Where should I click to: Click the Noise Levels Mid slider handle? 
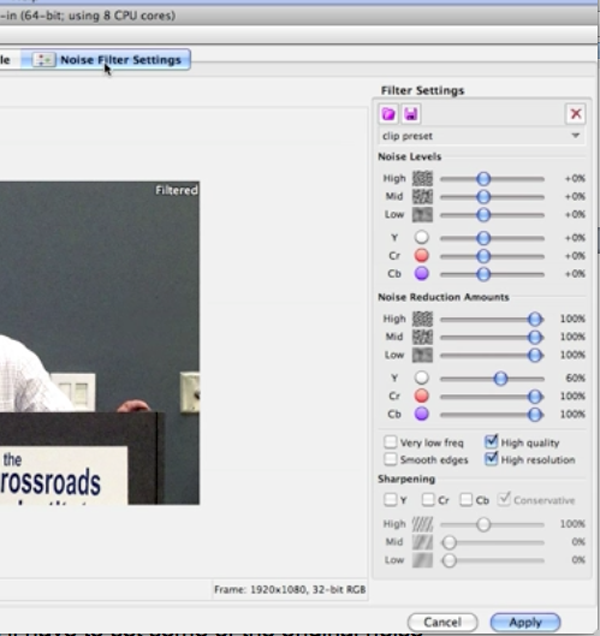point(483,197)
